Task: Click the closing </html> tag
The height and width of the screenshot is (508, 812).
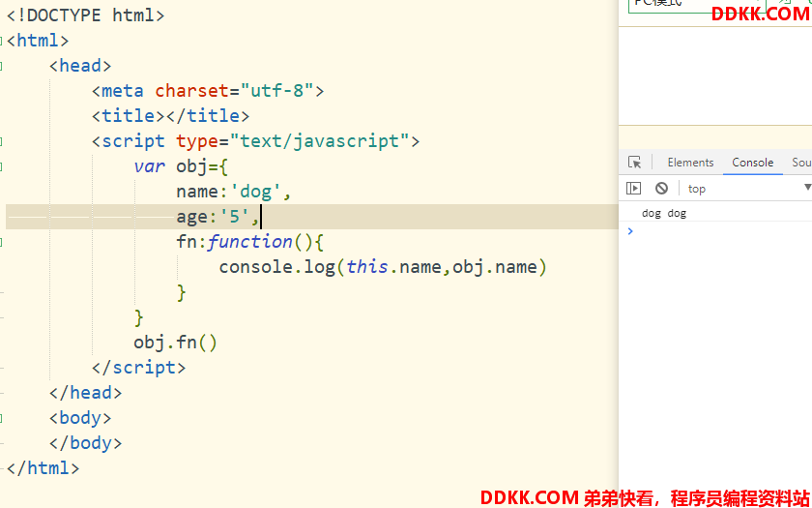Action: pos(43,468)
